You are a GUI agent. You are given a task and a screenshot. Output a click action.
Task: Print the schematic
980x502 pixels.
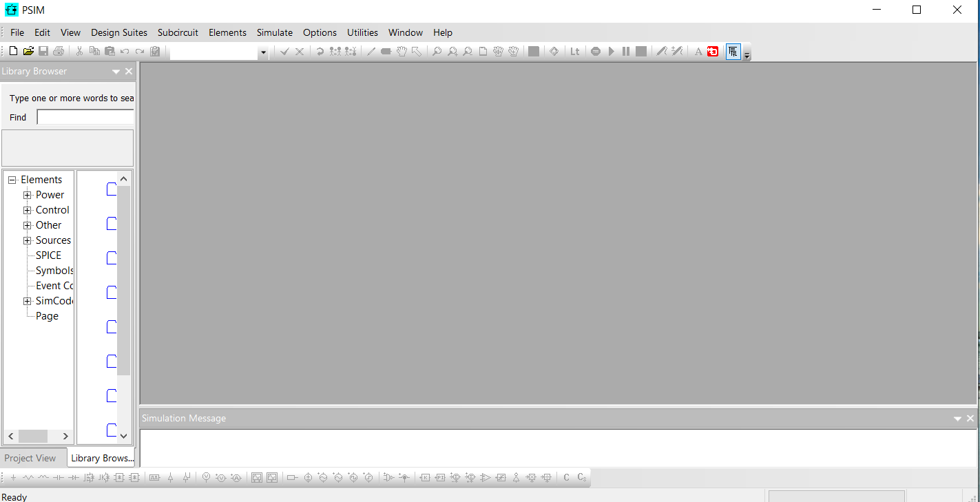[x=59, y=50]
